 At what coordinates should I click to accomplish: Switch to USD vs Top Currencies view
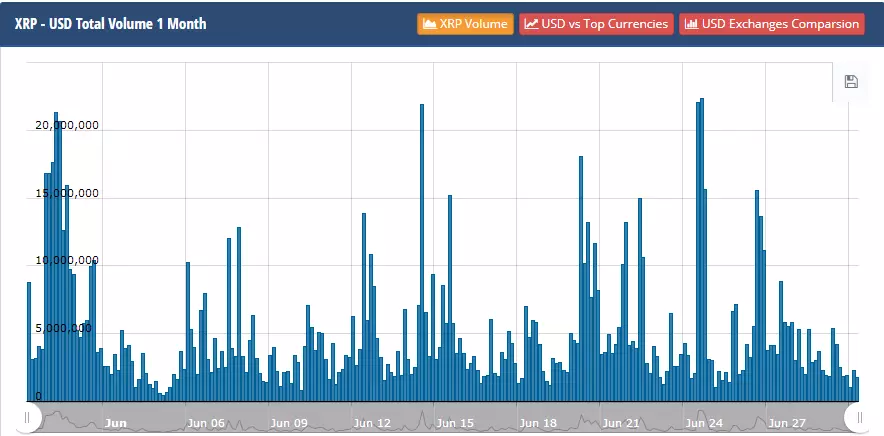tap(596, 24)
